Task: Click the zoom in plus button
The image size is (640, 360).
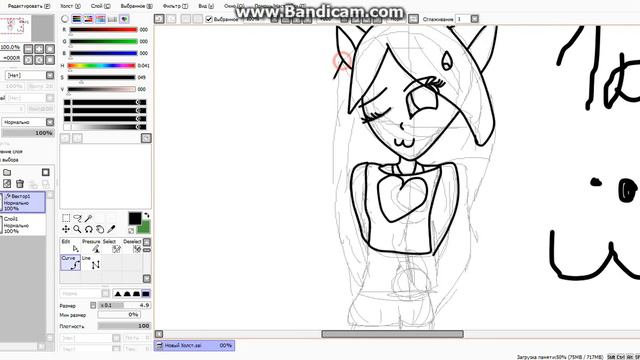Action: tap(39, 49)
